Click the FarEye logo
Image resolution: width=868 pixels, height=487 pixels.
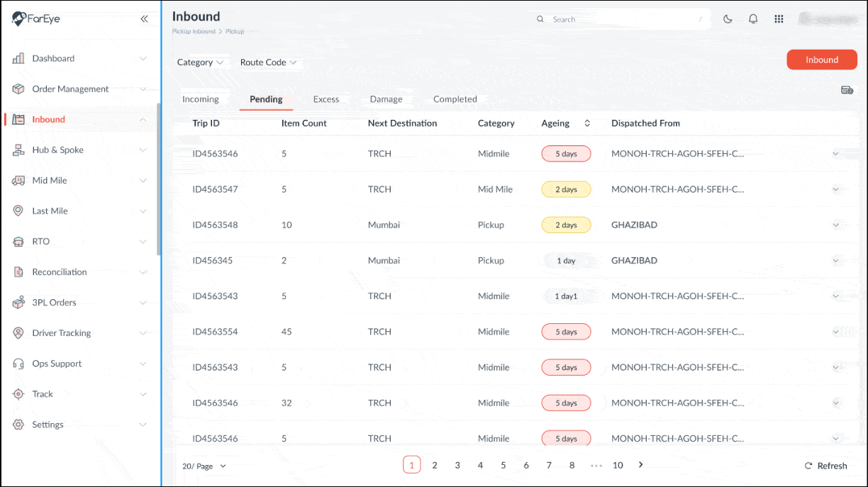(35, 18)
